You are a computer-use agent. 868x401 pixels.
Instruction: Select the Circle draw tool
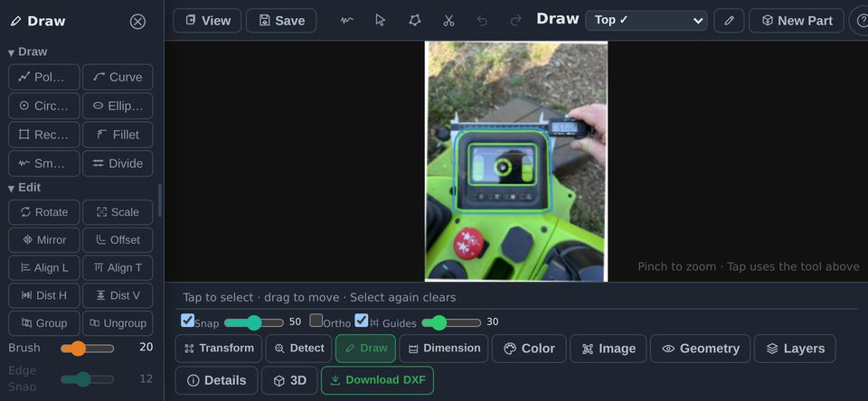point(44,106)
